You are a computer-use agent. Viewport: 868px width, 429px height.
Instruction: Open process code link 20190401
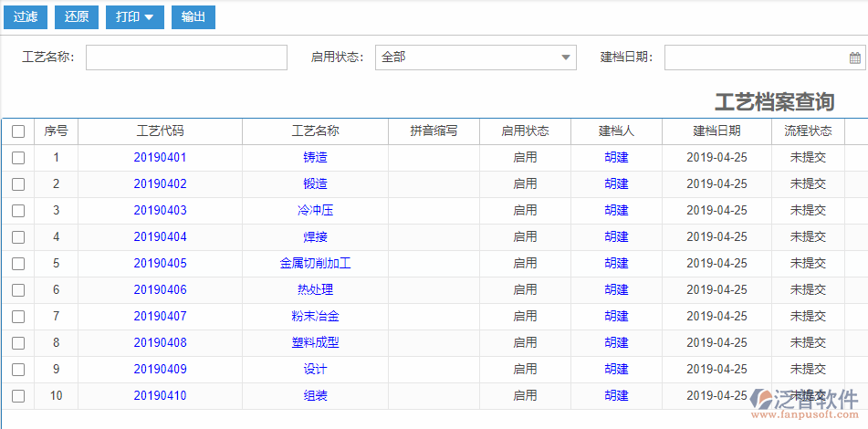(160, 157)
